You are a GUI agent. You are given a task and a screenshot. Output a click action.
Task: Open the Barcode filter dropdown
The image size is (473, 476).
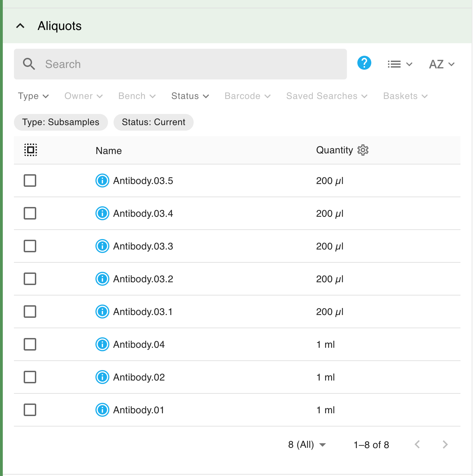tap(248, 96)
